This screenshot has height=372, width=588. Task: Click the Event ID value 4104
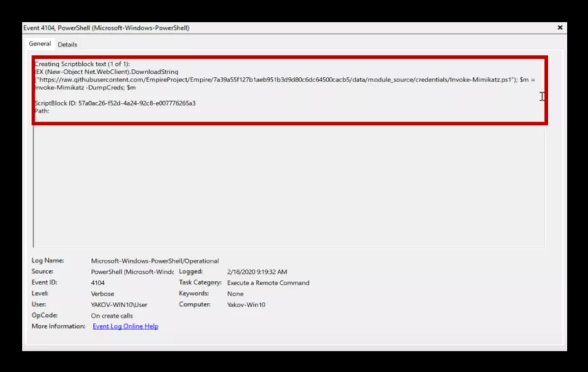(98, 283)
